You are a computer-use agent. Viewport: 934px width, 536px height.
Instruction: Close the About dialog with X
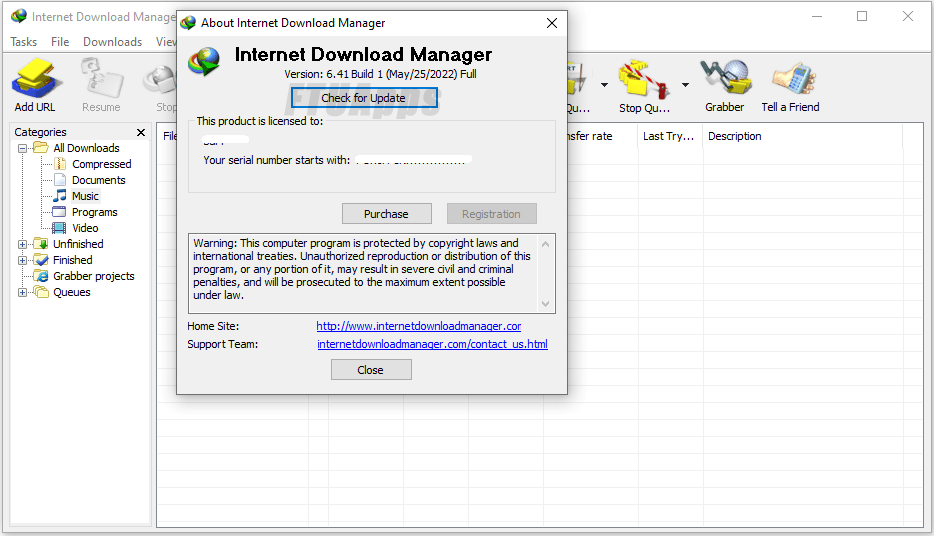pos(552,23)
